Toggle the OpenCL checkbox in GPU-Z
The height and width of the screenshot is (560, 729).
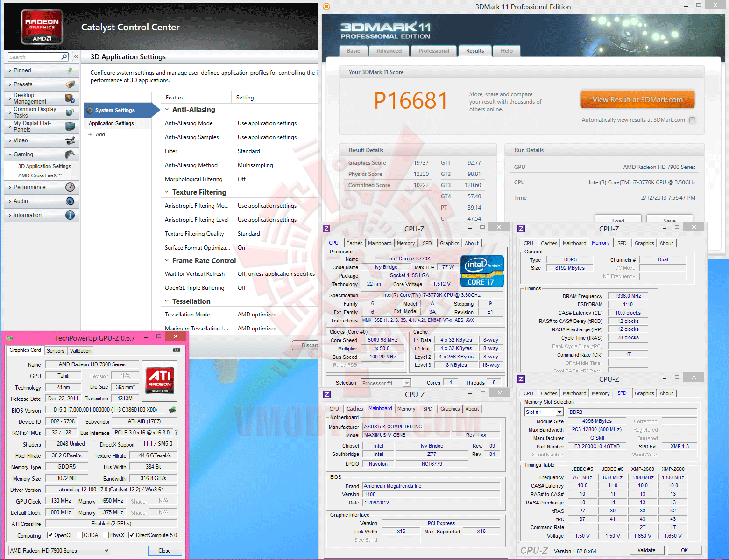point(50,535)
